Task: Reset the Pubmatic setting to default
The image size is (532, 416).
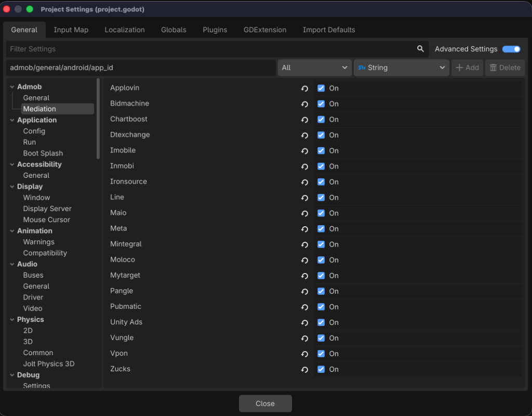Action: point(304,307)
